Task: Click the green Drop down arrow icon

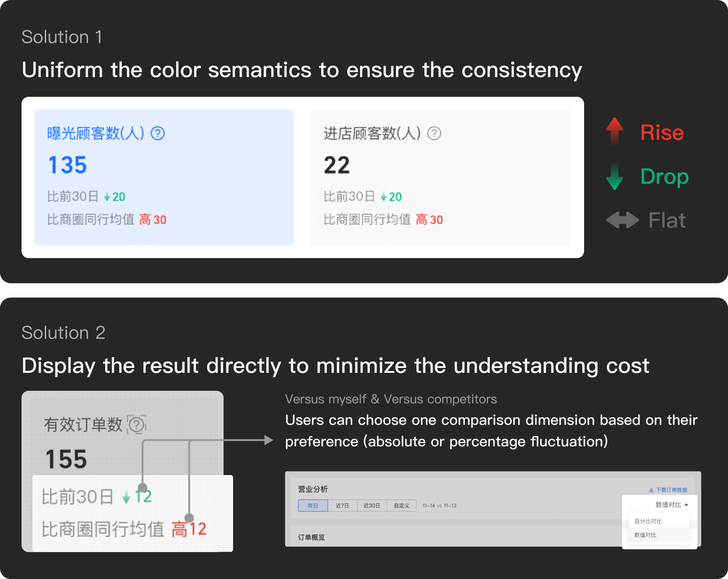Action: [615, 177]
